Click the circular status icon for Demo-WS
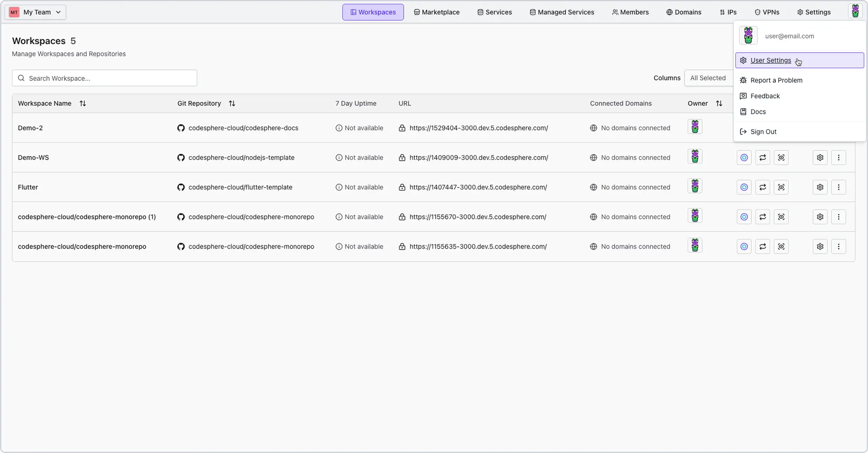 pyautogui.click(x=744, y=158)
